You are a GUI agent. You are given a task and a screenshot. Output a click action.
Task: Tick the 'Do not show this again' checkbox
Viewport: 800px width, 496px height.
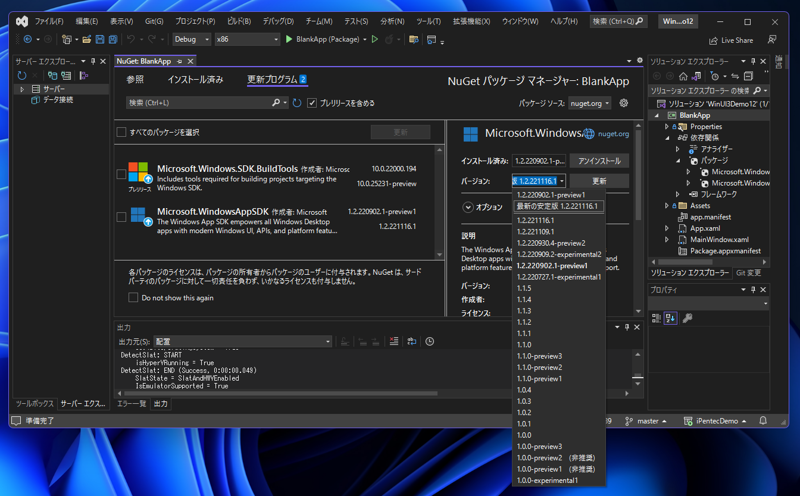[x=133, y=298]
